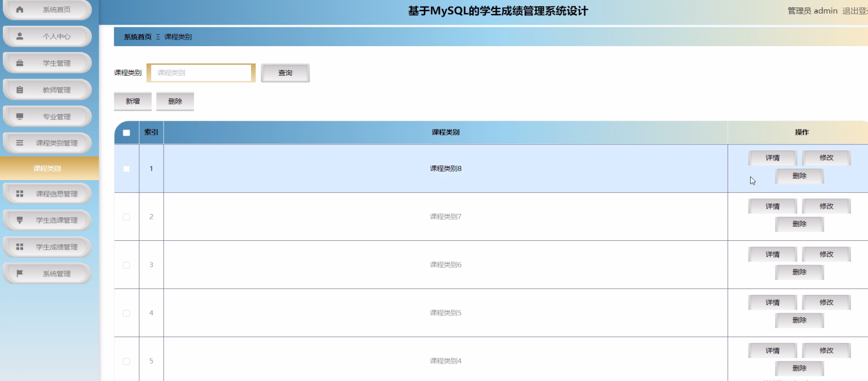Viewport: 868px width, 381px height.
Task: Click the grid icon beside 课程信息管理
Action: click(x=20, y=194)
